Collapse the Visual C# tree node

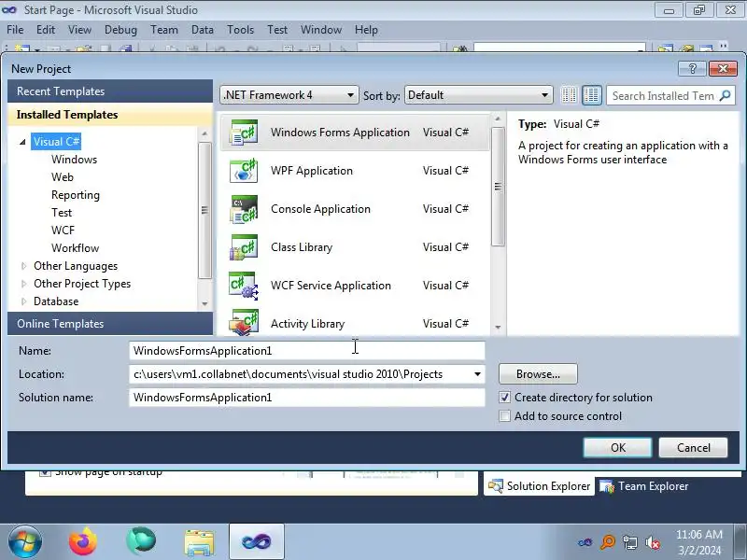coord(22,142)
